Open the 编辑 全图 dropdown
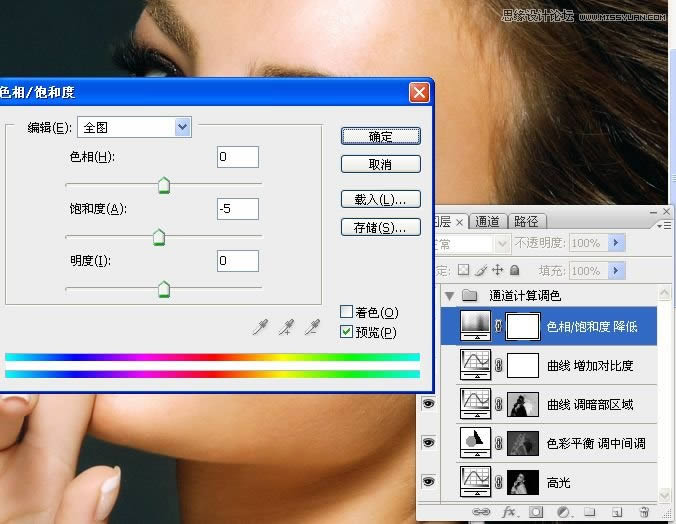Screen dimensions: 676x524 (182, 127)
